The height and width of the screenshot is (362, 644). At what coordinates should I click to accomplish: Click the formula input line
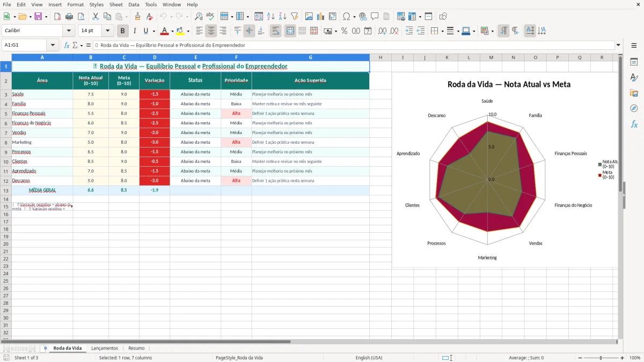353,45
